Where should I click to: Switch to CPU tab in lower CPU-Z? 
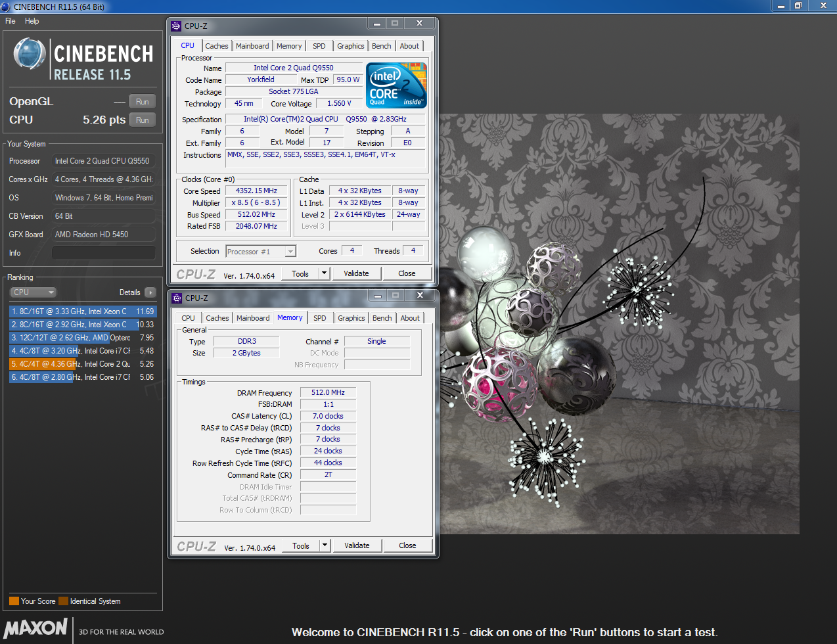189,318
